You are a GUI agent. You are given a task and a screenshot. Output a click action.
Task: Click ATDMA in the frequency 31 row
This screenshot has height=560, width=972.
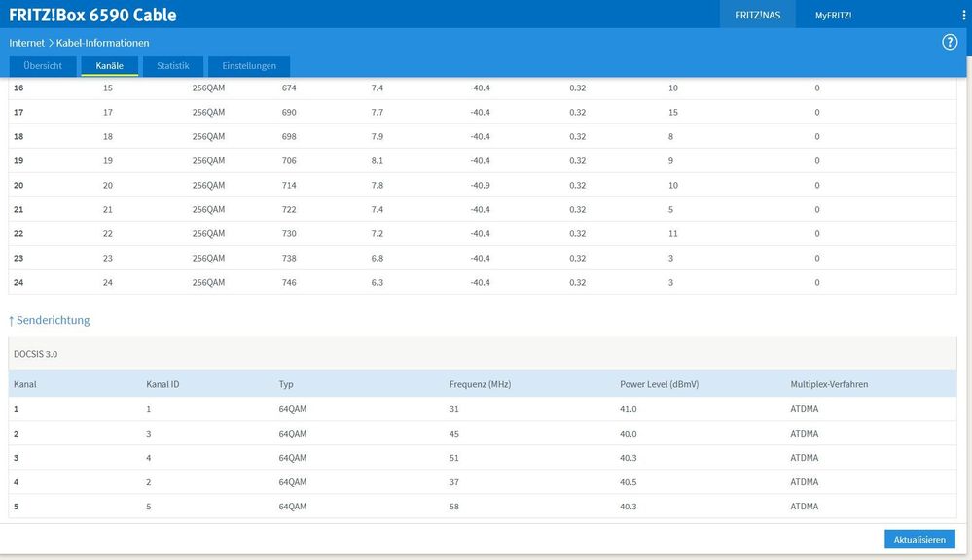pyautogui.click(x=804, y=409)
